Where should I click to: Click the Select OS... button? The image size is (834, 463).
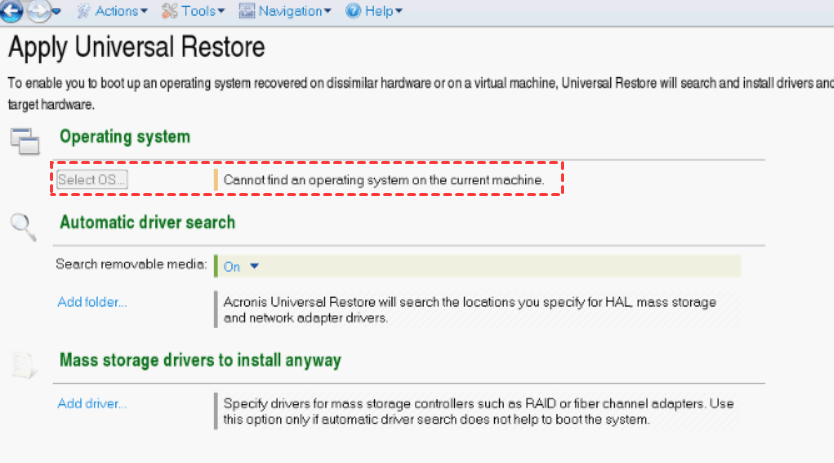click(92, 180)
